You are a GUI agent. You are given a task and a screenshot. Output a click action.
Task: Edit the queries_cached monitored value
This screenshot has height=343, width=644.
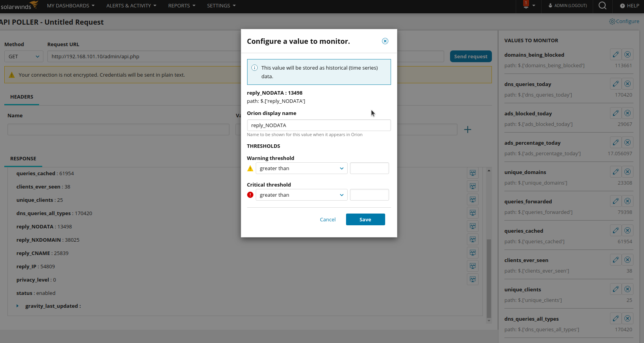click(x=616, y=230)
